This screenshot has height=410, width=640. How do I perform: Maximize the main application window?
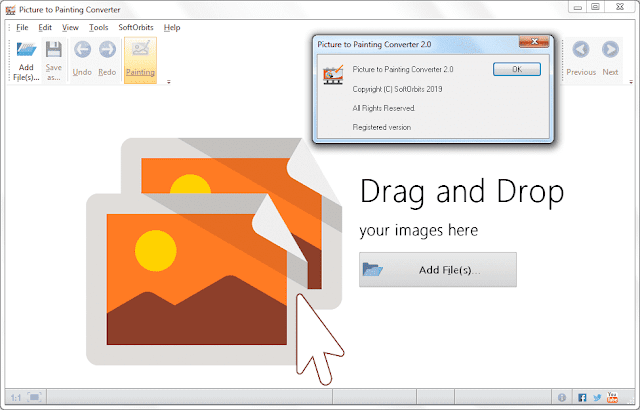tap(596, 7)
